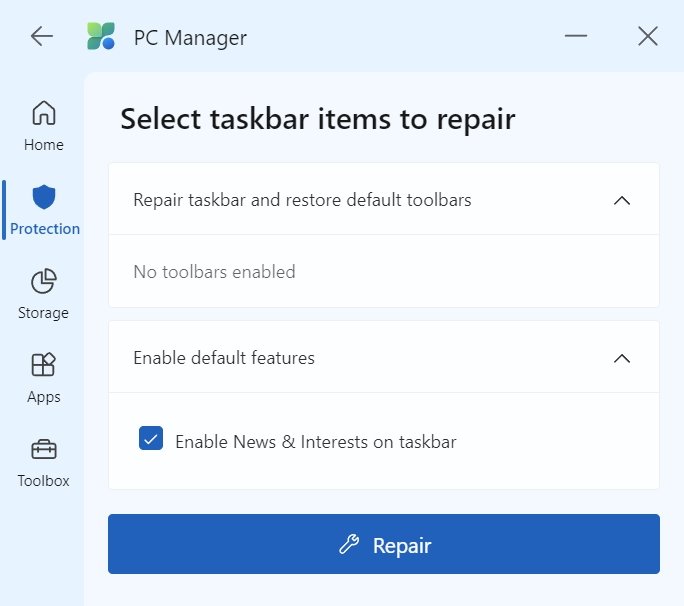Switch to the Storage tab label
The width and height of the screenshot is (684, 606).
(44, 313)
